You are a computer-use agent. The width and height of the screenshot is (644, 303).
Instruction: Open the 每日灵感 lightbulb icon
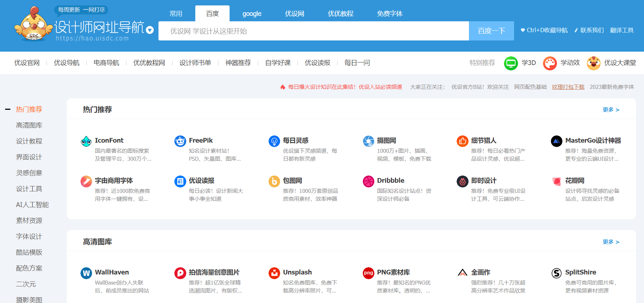(274, 141)
